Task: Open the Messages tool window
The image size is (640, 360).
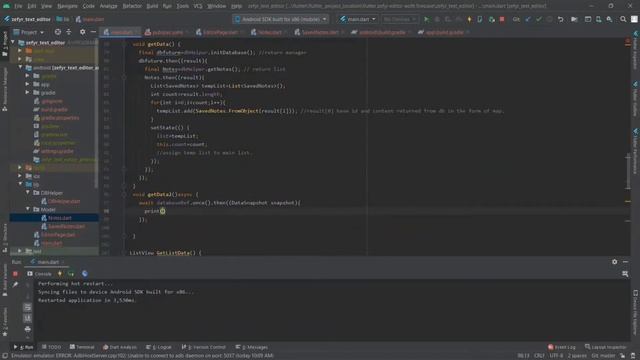Action: point(252,347)
